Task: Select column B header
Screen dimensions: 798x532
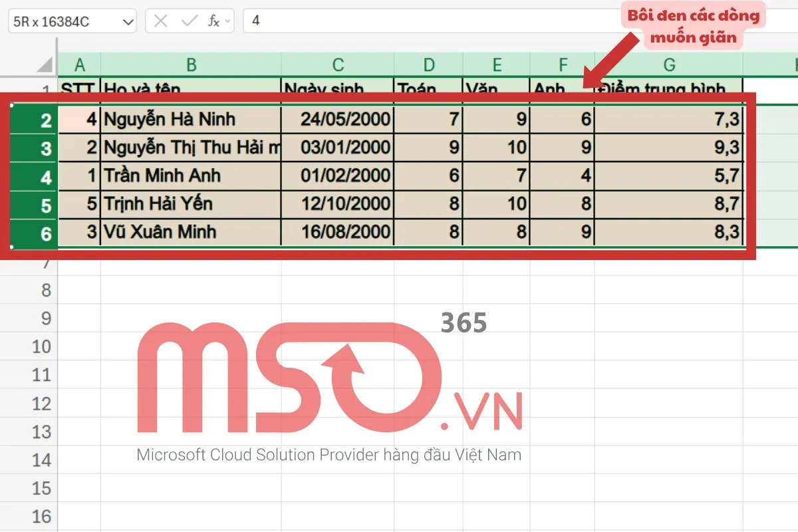Action: point(191,65)
